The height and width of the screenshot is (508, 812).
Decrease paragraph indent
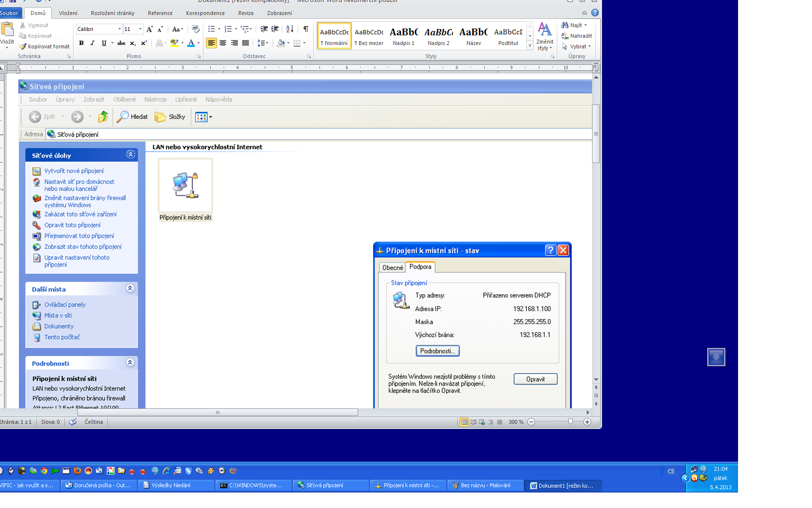tap(264, 29)
